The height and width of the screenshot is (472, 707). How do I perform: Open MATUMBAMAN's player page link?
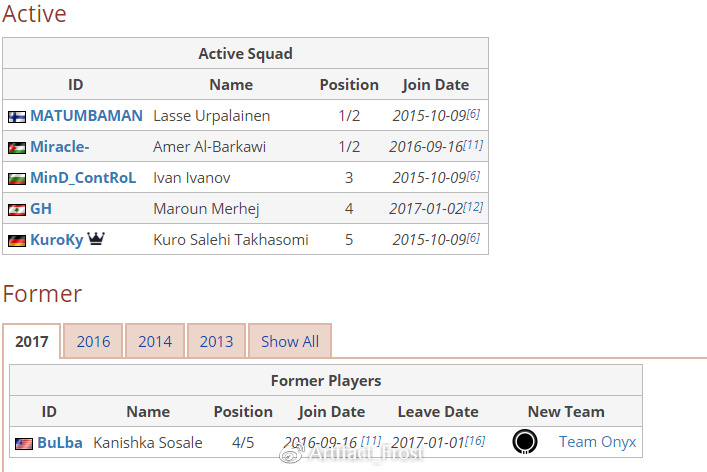click(86, 116)
